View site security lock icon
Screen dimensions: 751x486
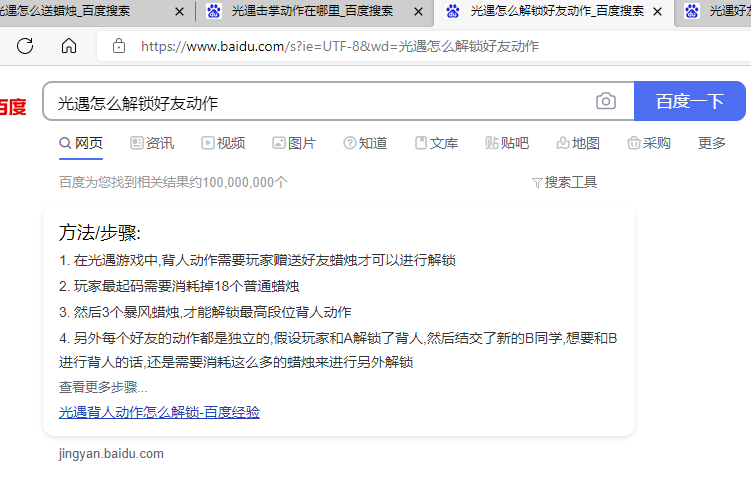tap(119, 46)
